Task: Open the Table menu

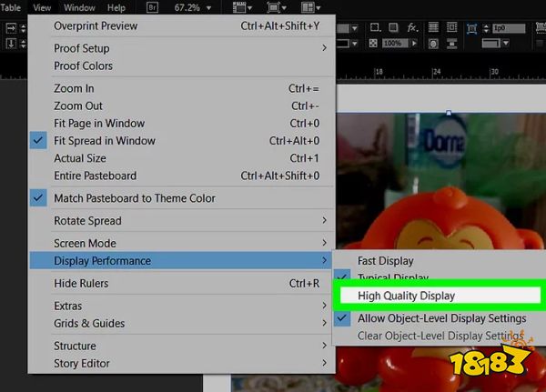Action: [10, 7]
